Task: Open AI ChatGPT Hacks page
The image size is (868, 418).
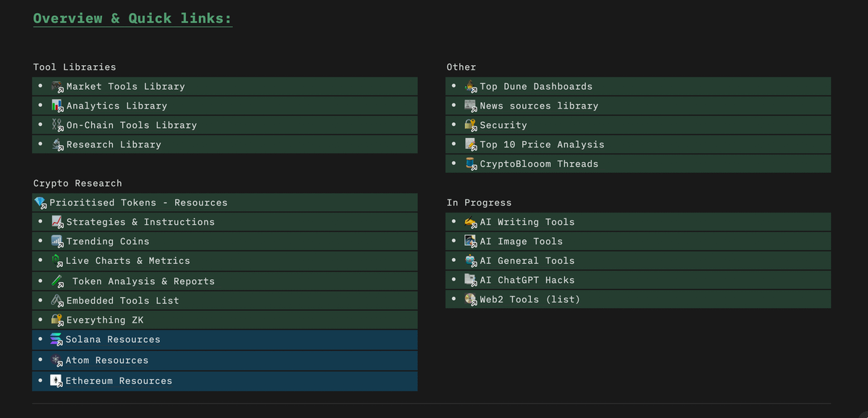Action: 527,281
